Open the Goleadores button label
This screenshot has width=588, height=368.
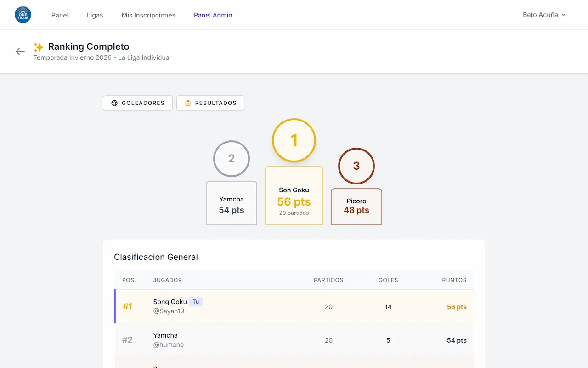point(143,103)
